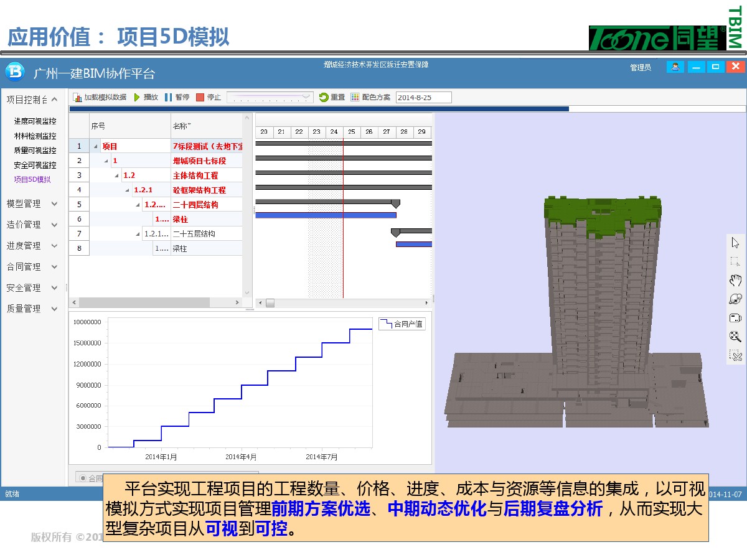Collapse the 项目 root tree row
The width and height of the screenshot is (747, 560).
point(96,147)
